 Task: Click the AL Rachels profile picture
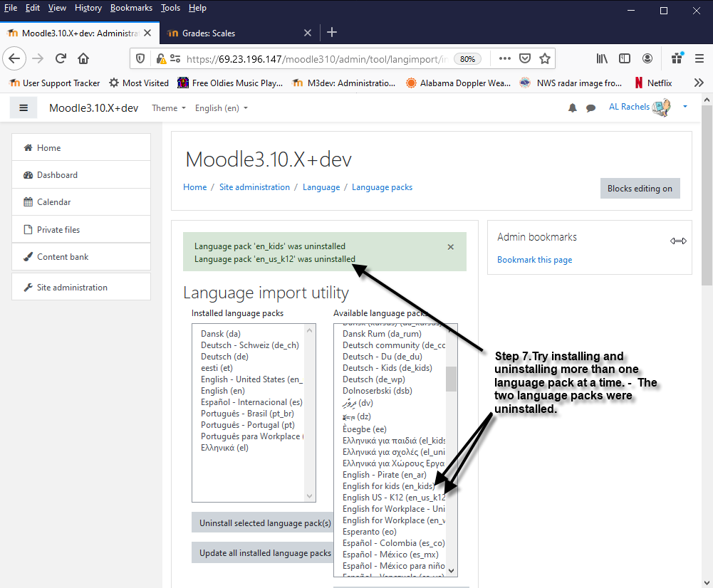tap(662, 107)
